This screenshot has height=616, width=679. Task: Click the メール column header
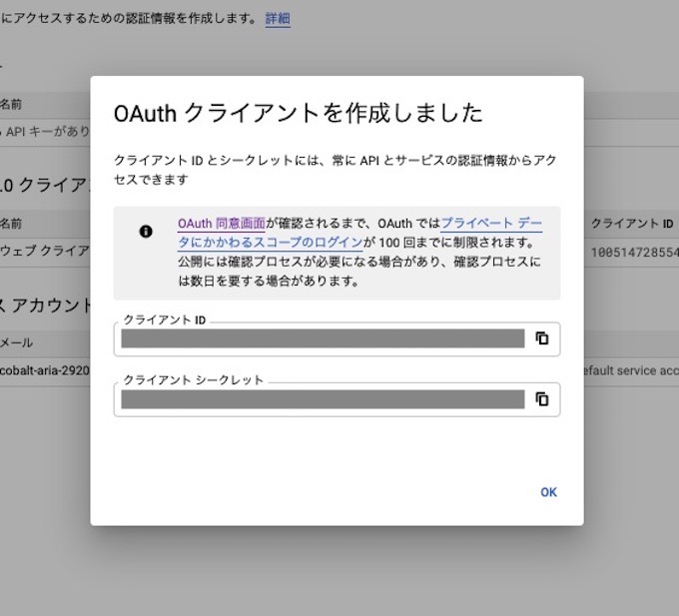16,342
